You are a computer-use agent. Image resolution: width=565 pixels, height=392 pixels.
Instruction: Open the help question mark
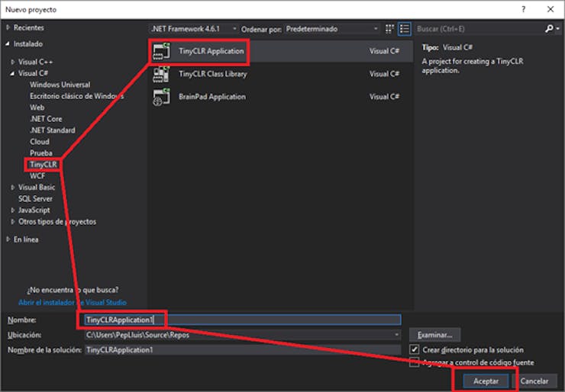(524, 9)
